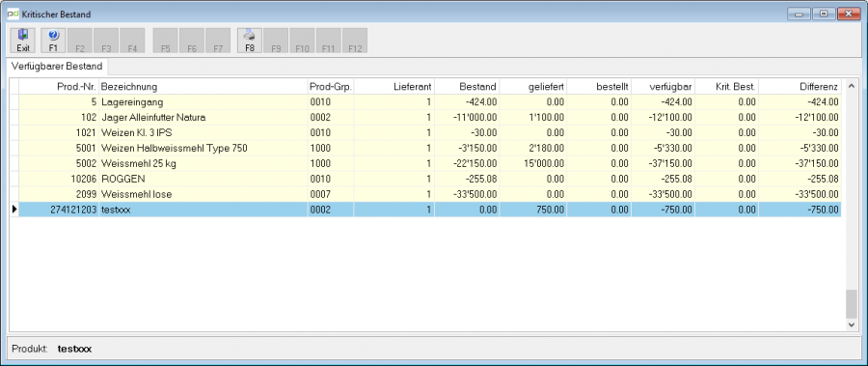Screen dimensions: 868x366
Task: Click the geliefert value 750.00
Action: tap(551, 210)
